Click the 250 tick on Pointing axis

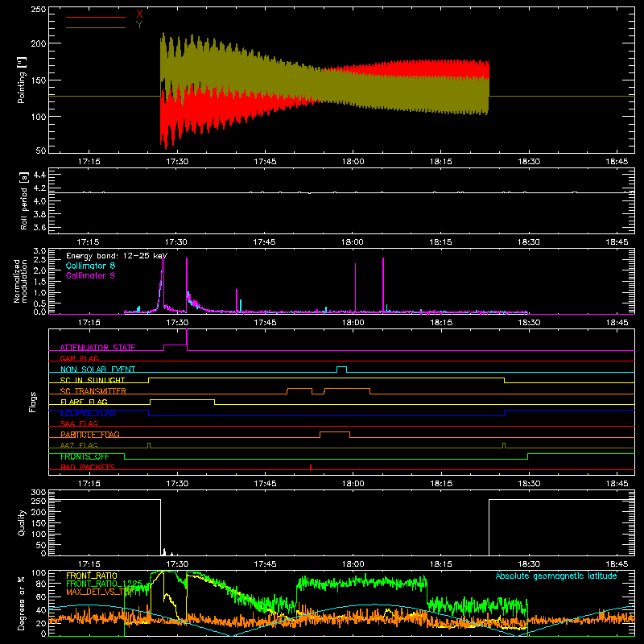pyautogui.click(x=38, y=9)
